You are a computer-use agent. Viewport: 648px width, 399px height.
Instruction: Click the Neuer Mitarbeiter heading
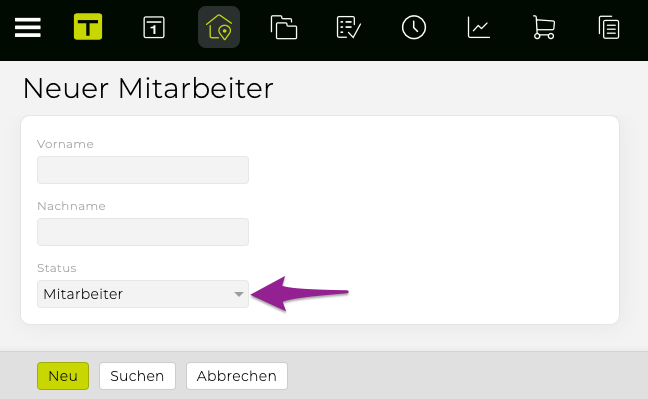[148, 88]
